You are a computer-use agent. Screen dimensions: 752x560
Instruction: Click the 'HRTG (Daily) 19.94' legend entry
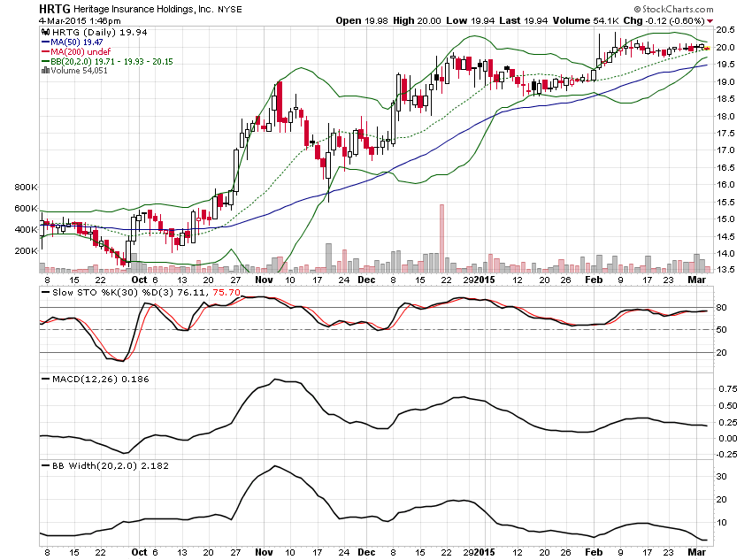tap(99, 32)
